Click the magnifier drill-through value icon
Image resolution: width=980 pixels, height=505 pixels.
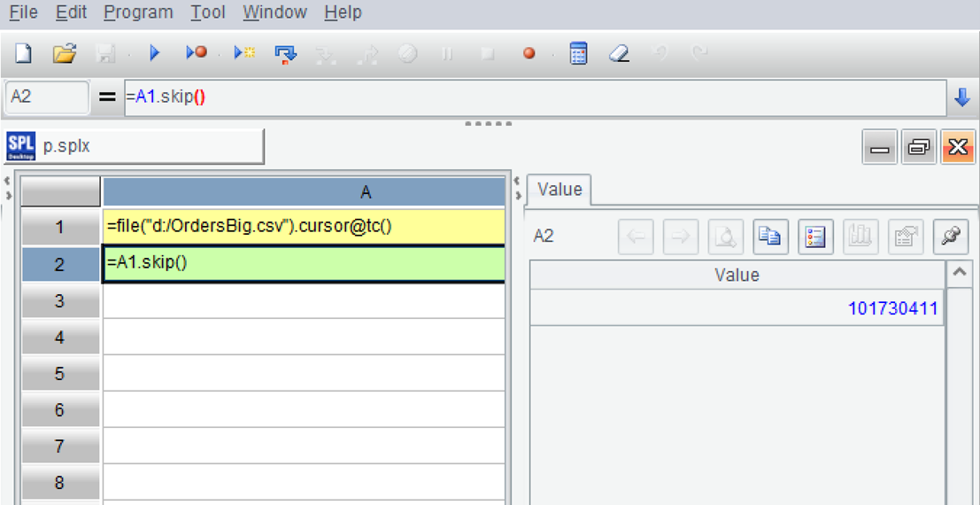726,237
